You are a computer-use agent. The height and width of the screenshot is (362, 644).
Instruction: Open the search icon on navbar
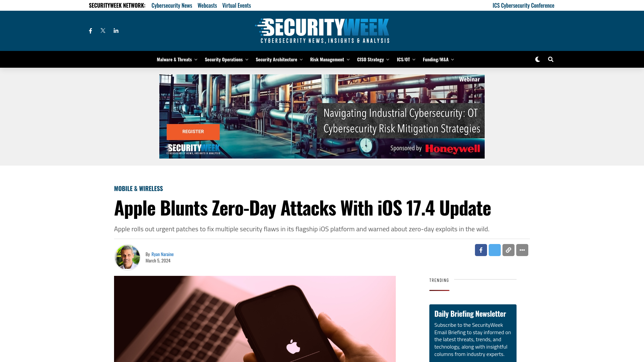pos(551,59)
